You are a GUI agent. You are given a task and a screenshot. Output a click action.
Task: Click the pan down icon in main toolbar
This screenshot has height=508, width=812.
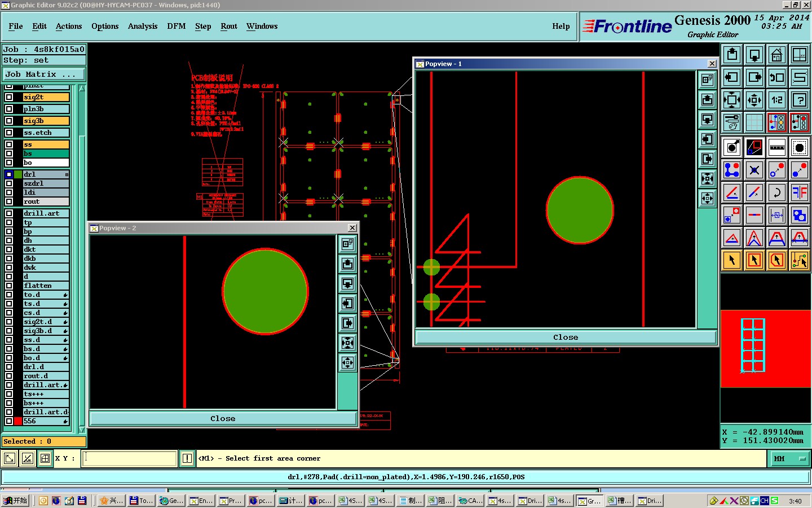(754, 55)
